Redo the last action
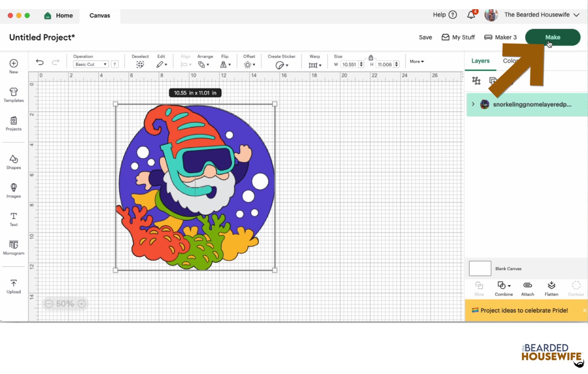This screenshot has height=374, width=588. click(55, 62)
